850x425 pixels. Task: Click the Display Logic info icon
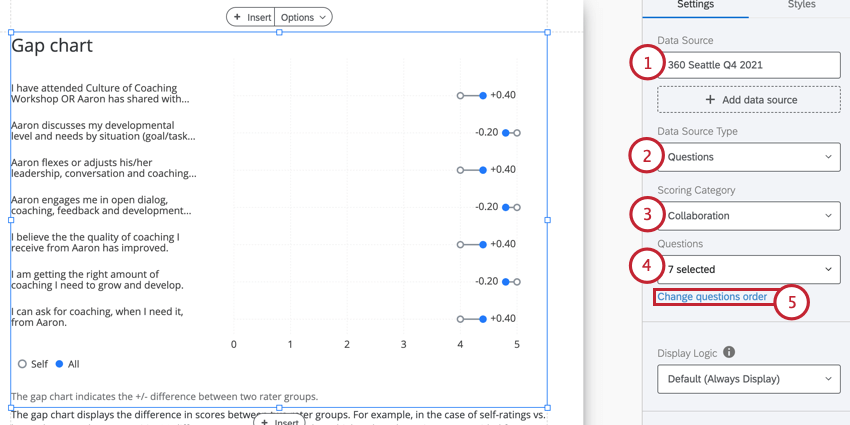coord(729,353)
